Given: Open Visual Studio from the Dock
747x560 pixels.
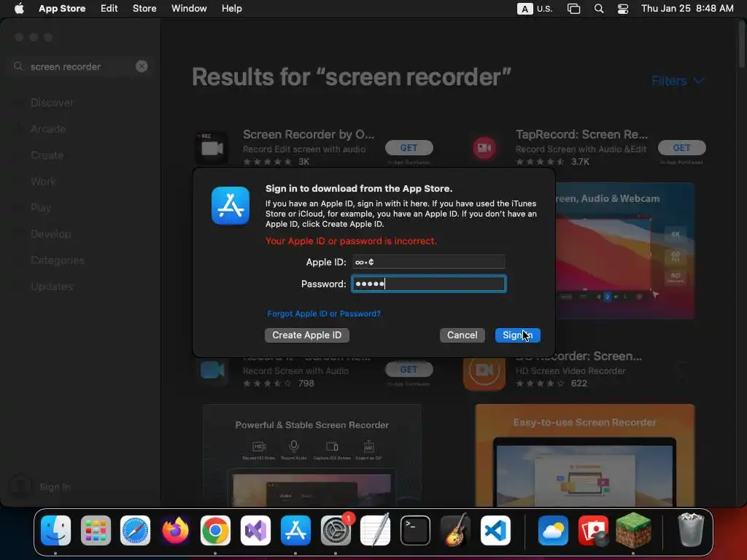Looking at the screenshot, I should click(255, 530).
